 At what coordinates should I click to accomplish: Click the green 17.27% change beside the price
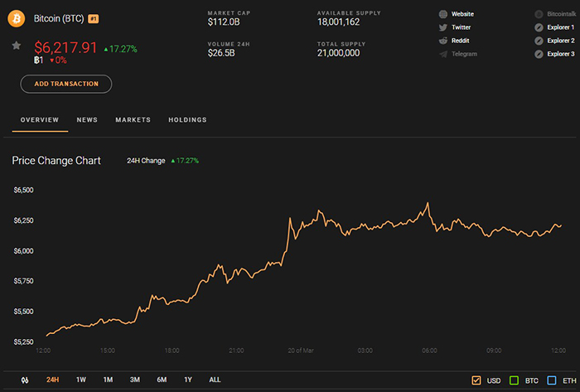coord(121,49)
